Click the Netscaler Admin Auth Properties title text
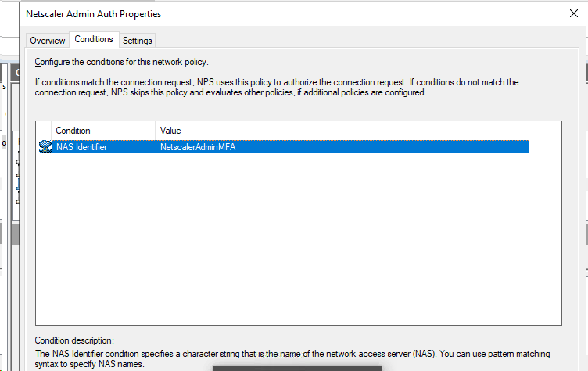 tap(93, 14)
